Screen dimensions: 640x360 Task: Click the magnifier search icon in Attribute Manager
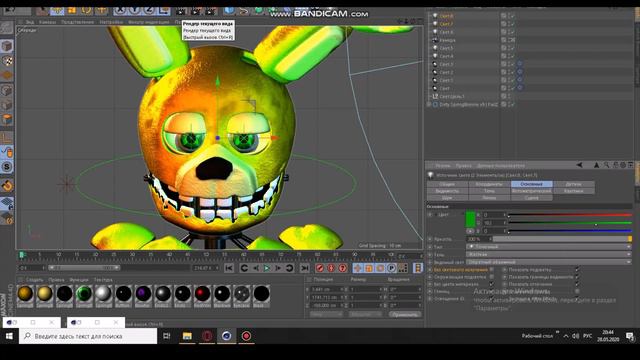(x=606, y=165)
